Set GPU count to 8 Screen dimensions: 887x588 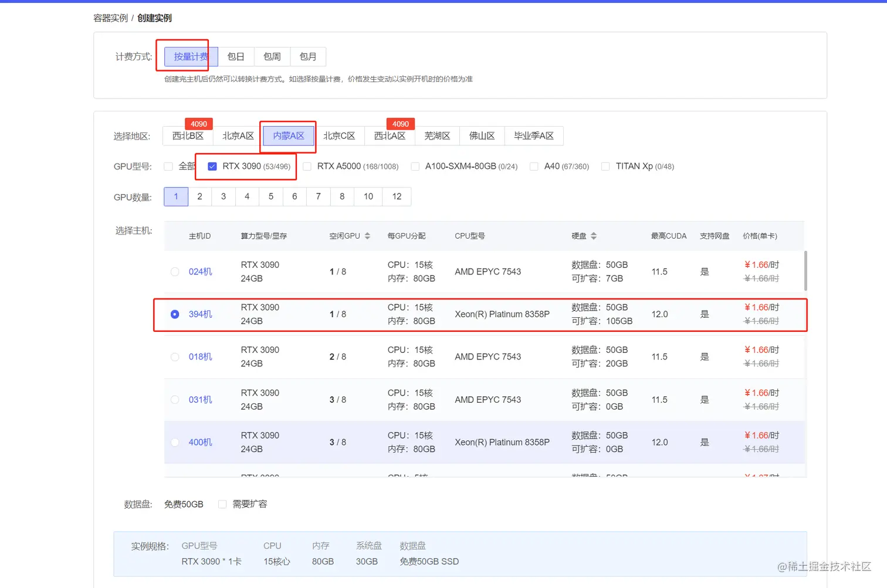pyautogui.click(x=342, y=196)
